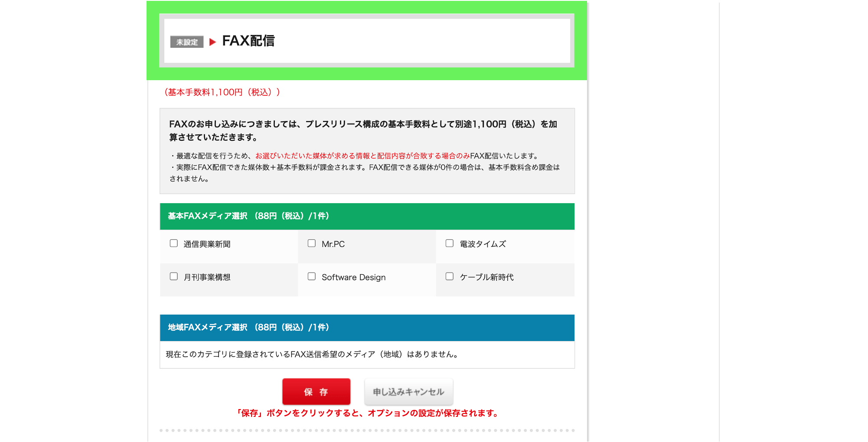Click the FAX配信 section heading

(x=248, y=41)
